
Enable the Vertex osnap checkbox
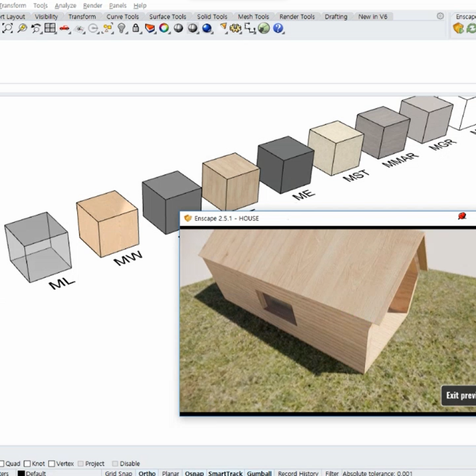pyautogui.click(x=52, y=464)
